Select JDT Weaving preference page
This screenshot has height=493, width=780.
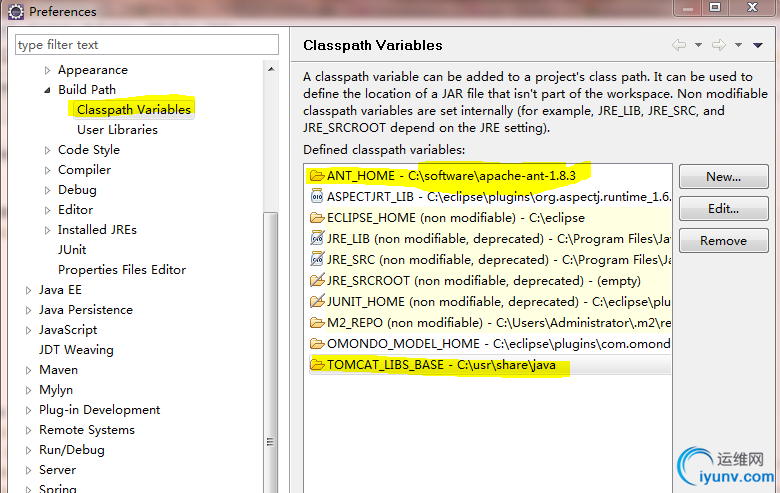(76, 350)
